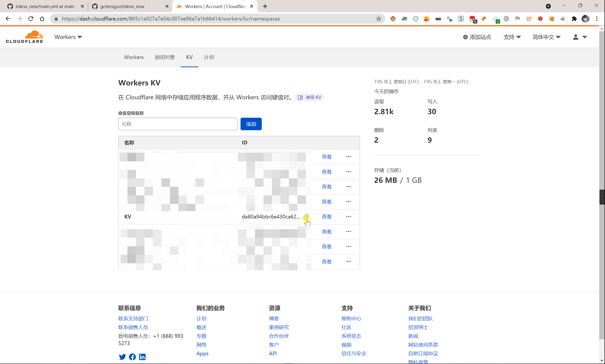Open Twitter link in footer

click(x=122, y=357)
